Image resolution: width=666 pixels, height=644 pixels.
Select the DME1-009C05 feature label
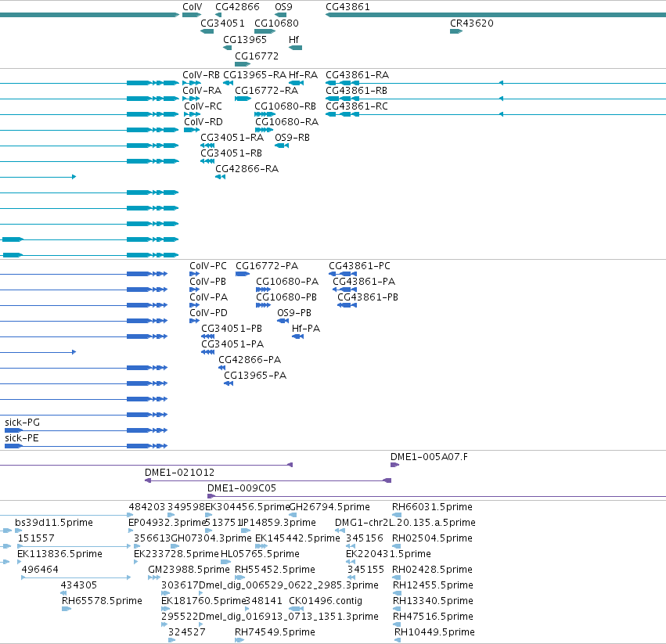tap(242, 488)
